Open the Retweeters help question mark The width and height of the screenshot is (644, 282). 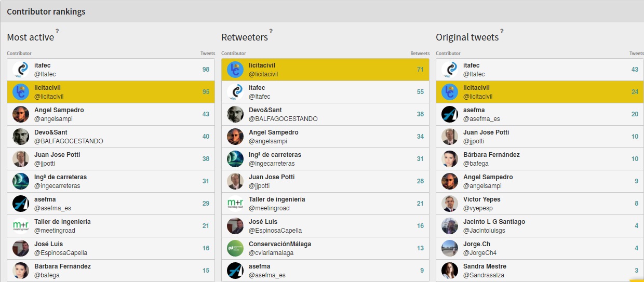tap(271, 31)
